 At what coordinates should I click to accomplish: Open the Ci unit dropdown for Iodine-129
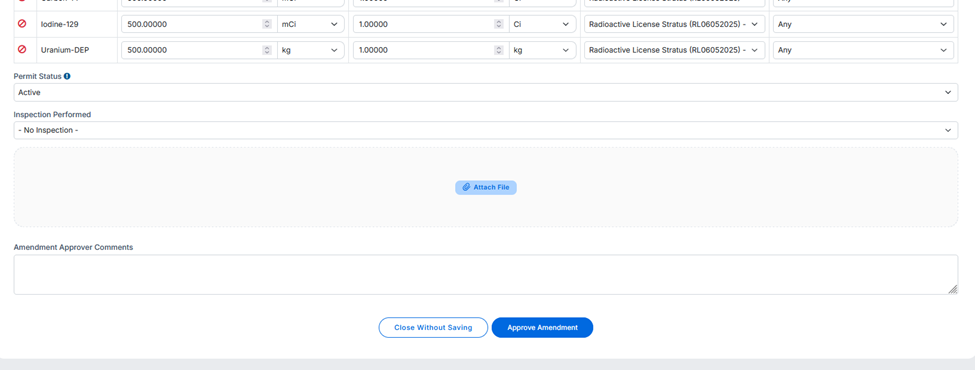(x=542, y=24)
